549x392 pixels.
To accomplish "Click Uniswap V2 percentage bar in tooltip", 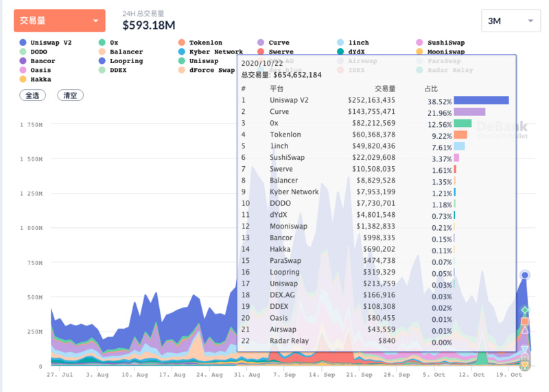I will coord(481,100).
